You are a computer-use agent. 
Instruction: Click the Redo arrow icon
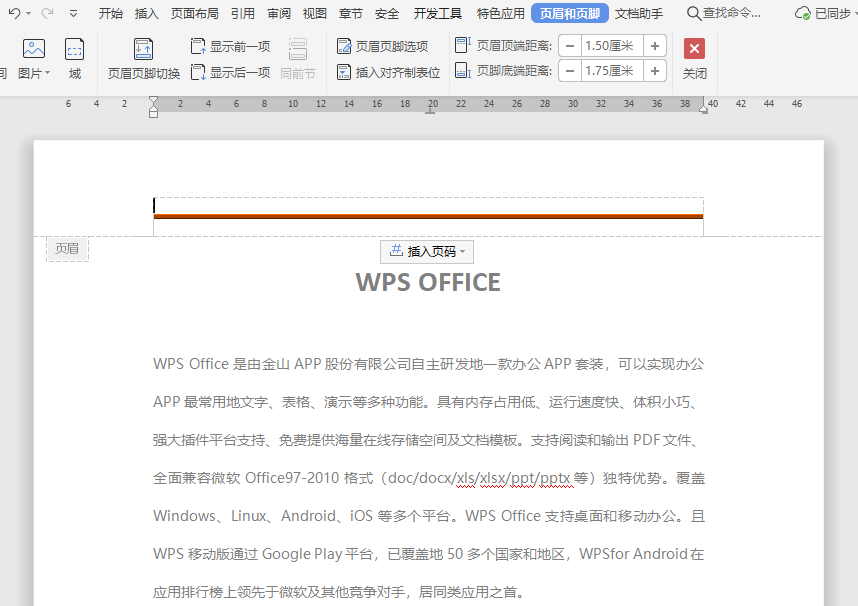point(48,13)
